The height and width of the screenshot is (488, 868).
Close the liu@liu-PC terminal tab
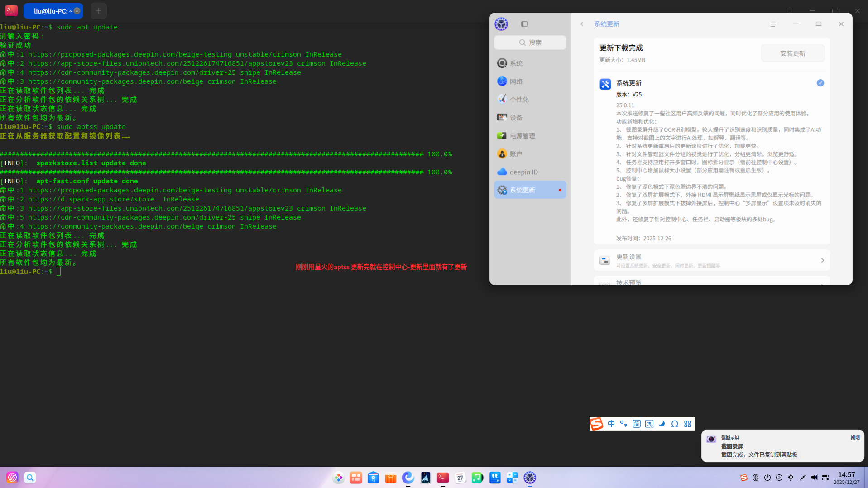pyautogui.click(x=77, y=11)
